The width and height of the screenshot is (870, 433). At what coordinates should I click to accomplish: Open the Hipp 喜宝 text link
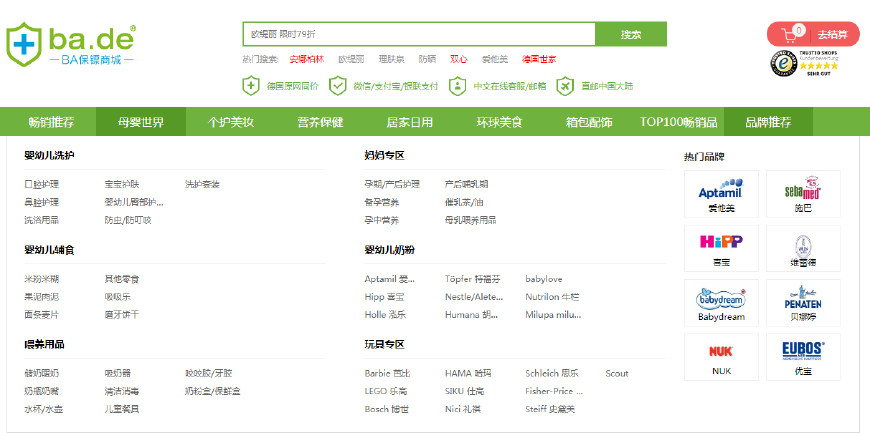pyautogui.click(x=384, y=297)
